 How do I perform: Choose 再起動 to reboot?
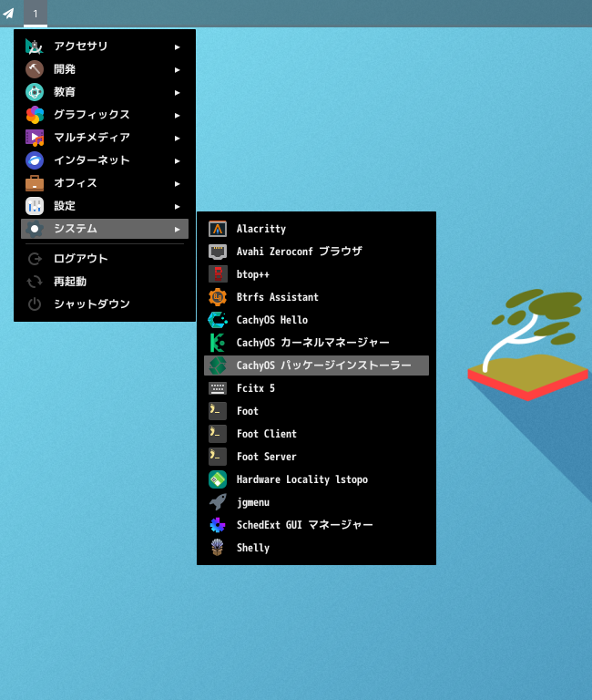70,281
